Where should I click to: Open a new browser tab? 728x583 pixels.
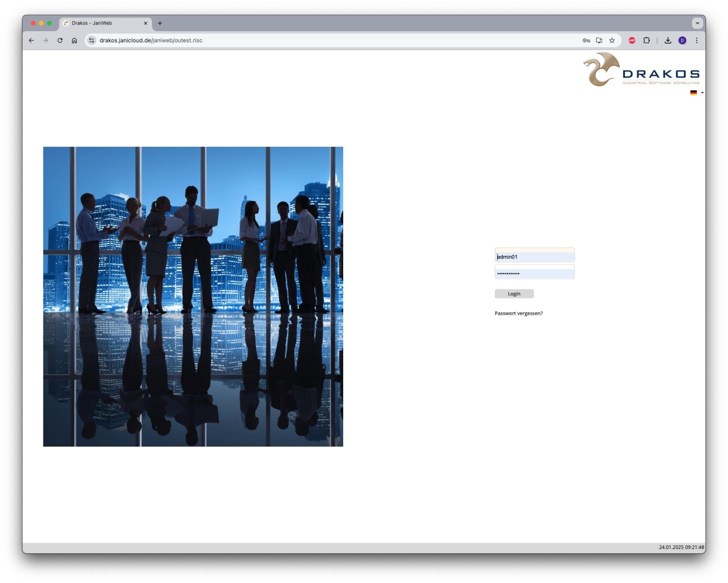160,23
